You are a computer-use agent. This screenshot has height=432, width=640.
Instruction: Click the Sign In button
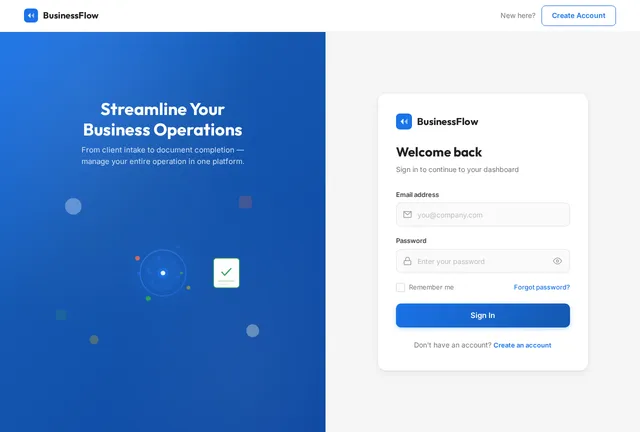click(x=483, y=315)
